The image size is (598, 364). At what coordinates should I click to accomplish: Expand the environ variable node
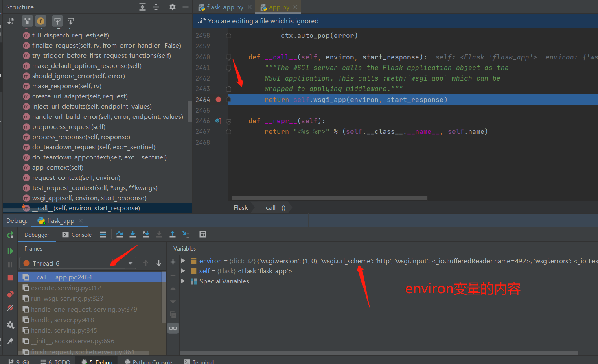point(183,261)
